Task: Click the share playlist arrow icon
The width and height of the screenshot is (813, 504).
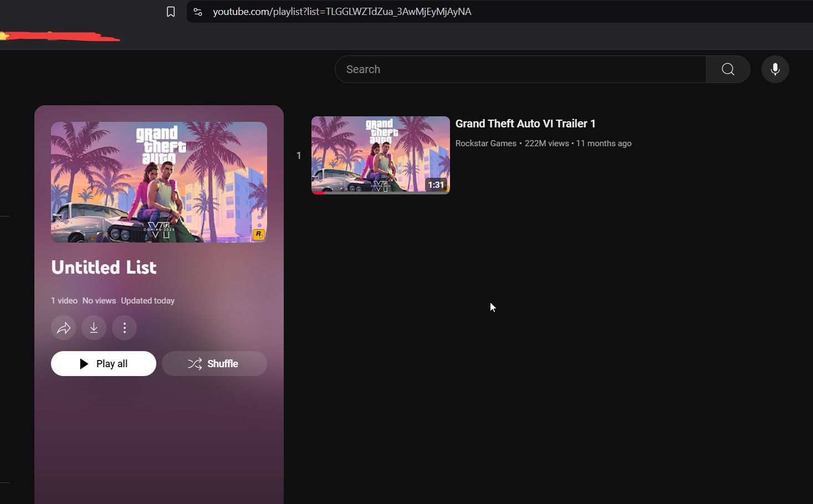Action: [x=63, y=327]
